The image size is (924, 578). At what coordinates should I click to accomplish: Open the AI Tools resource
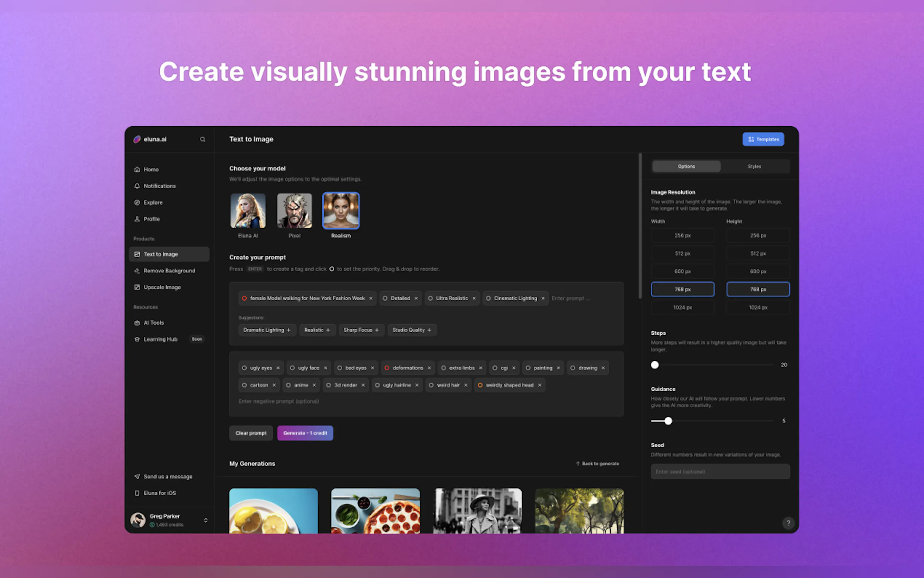153,322
